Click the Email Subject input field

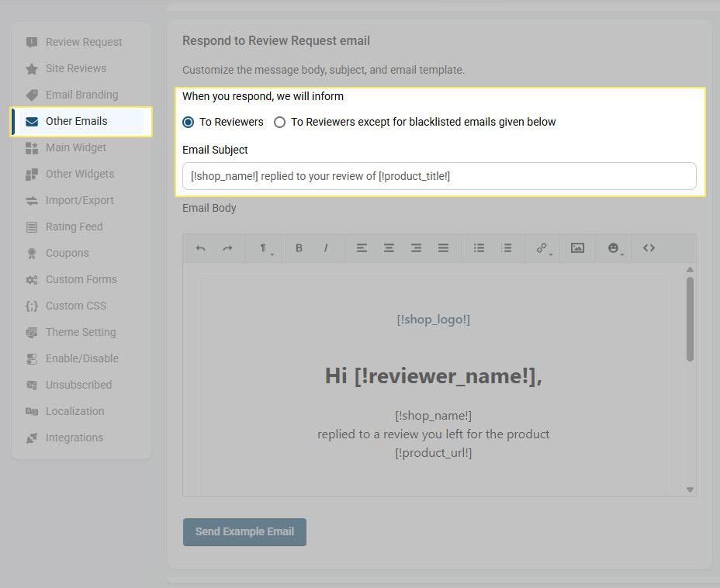click(439, 176)
